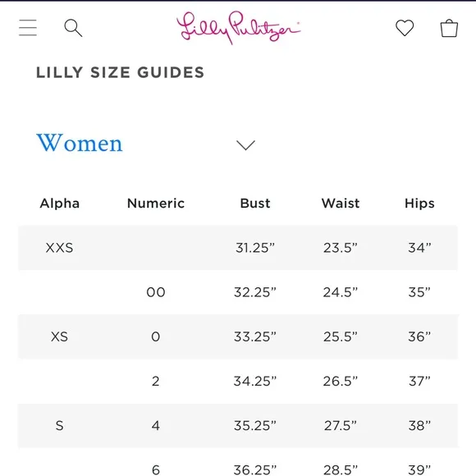Click the 34.25" bust measurement
Viewport: 476px width, 476px height.
(255, 381)
